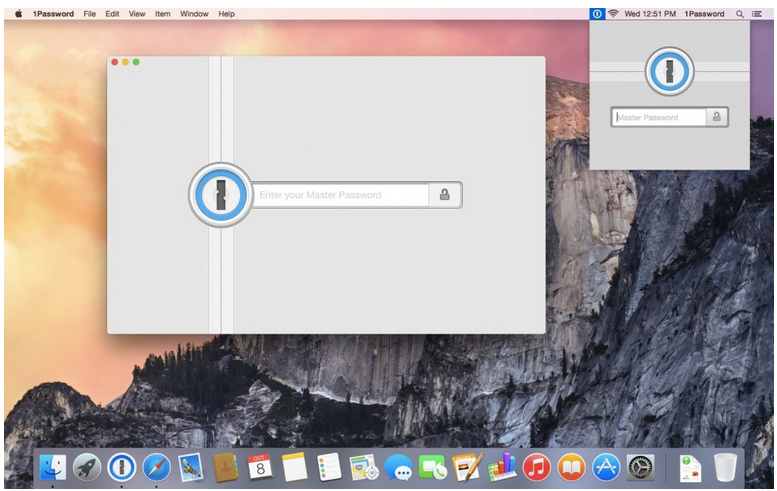This screenshot has width=777, height=491.
Task: Click the 1Password mini menu bar icon
Action: [x=597, y=14]
